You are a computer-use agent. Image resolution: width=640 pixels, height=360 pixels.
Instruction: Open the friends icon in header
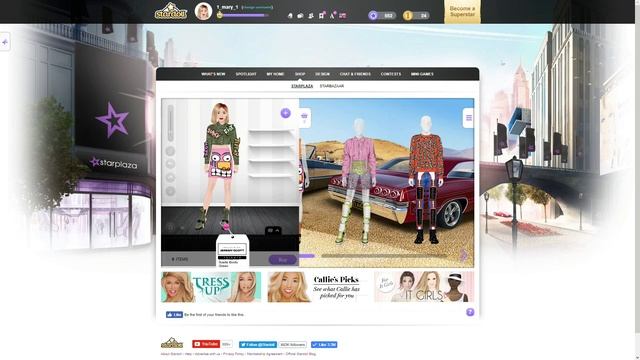tap(311, 16)
